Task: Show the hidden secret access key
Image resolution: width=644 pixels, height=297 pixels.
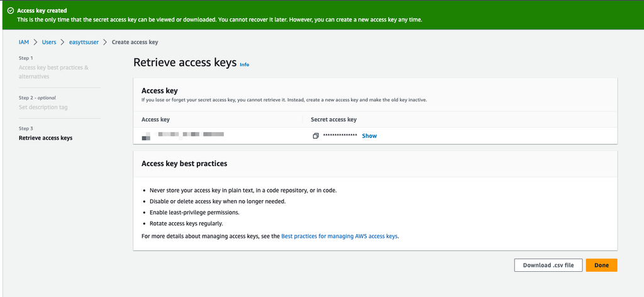Action: coord(369,136)
